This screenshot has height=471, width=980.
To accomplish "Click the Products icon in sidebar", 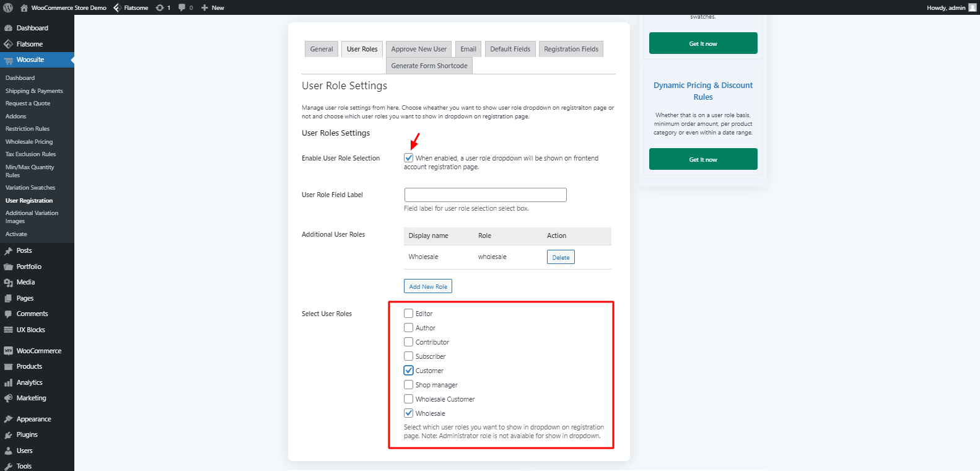I will pyautogui.click(x=8, y=367).
